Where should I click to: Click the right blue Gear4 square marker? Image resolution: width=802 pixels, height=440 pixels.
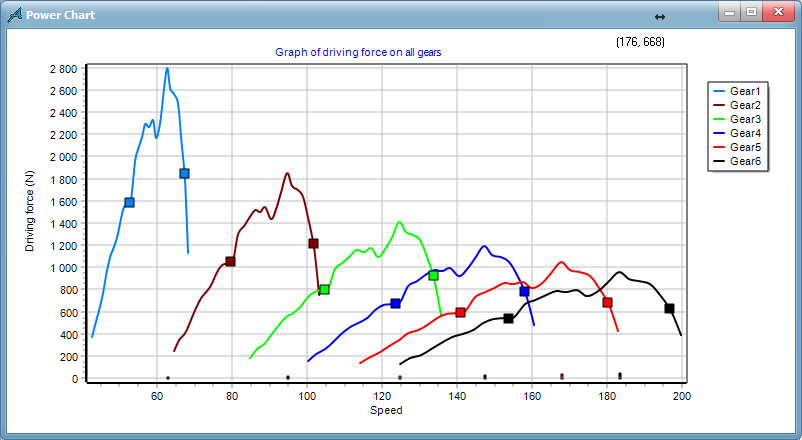point(524,291)
